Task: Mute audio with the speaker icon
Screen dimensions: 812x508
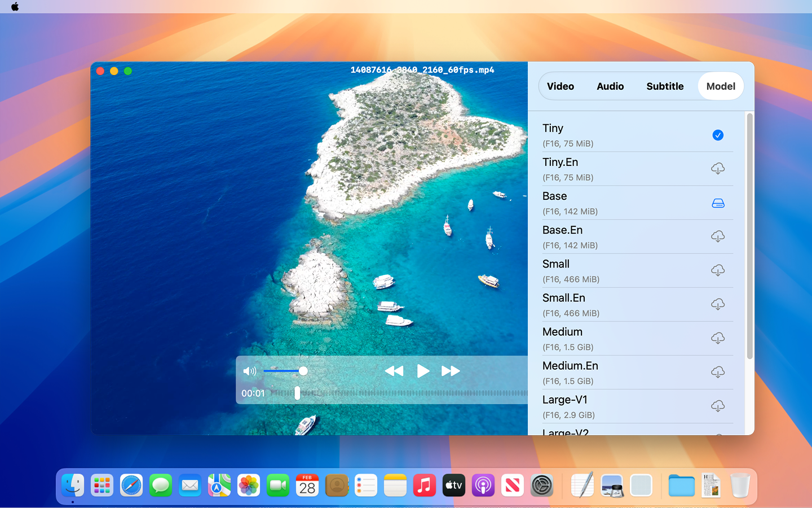Action: tap(249, 371)
